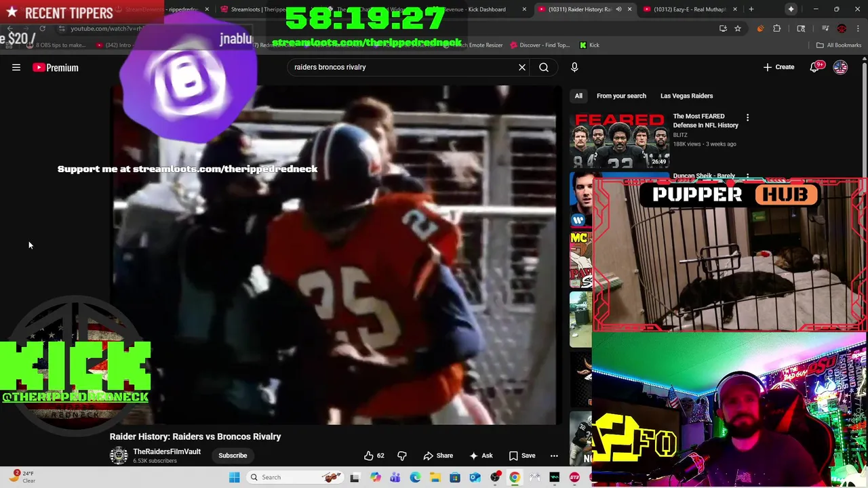Open Windows Start menu
Viewport: 868px width, 488px height.
pos(234,477)
